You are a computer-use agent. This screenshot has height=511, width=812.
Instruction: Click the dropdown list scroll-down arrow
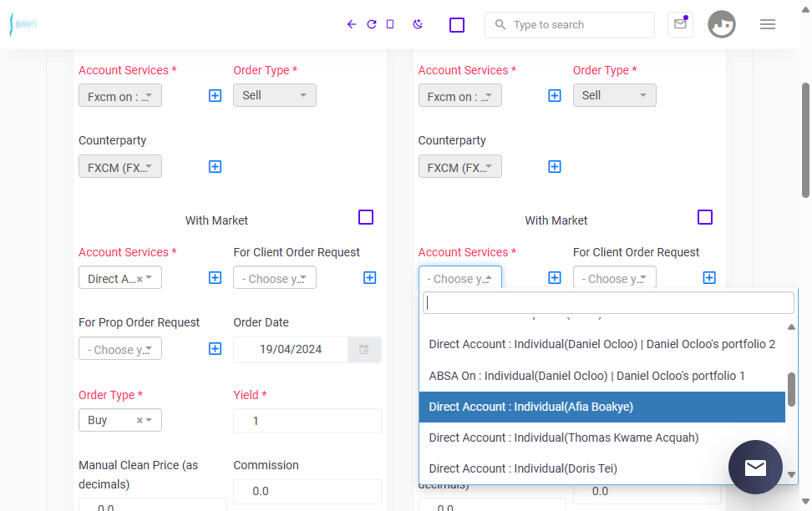[x=791, y=474]
